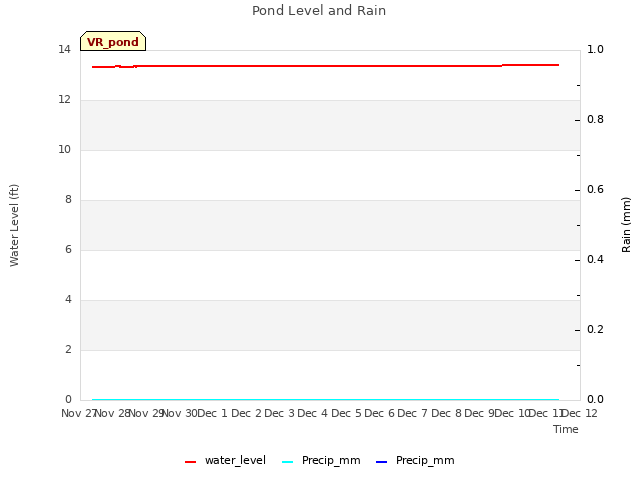Toggle the water_level legend entry
Image resolution: width=640 pixels, height=480 pixels.
click(225, 460)
